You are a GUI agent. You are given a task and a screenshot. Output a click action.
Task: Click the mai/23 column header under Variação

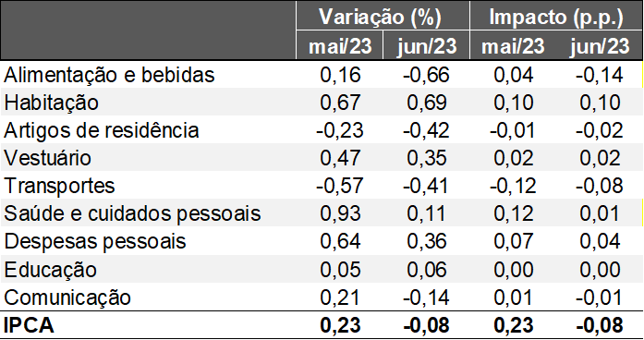(340, 45)
